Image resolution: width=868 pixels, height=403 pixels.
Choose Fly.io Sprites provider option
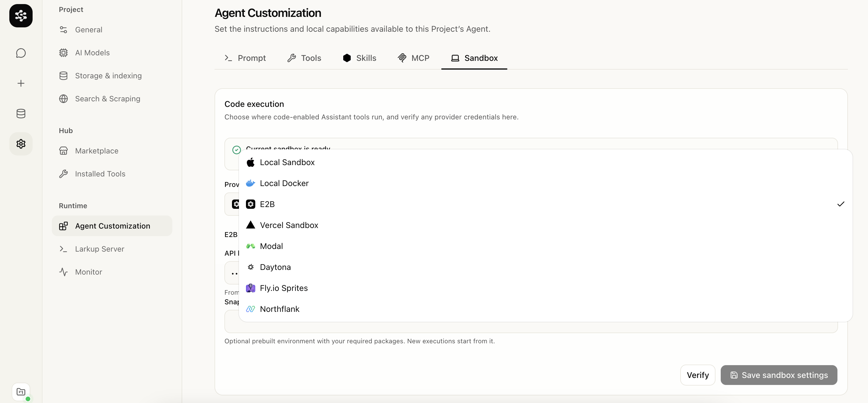[545, 288]
